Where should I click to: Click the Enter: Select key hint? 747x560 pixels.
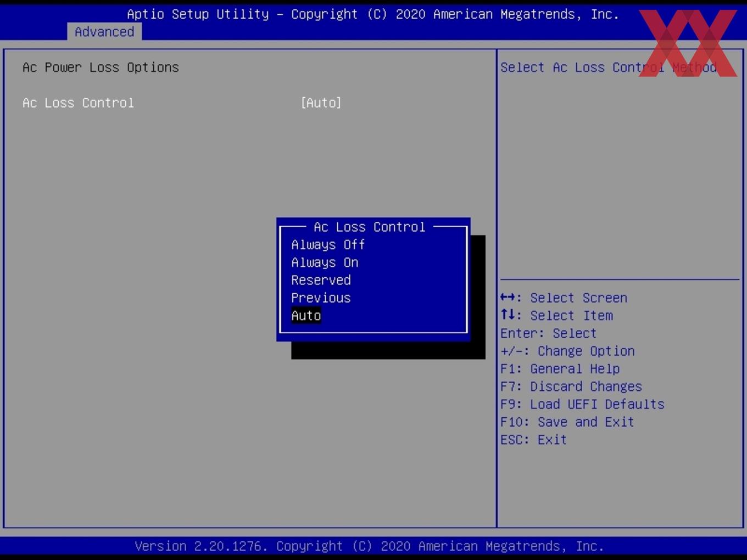pos(548,333)
